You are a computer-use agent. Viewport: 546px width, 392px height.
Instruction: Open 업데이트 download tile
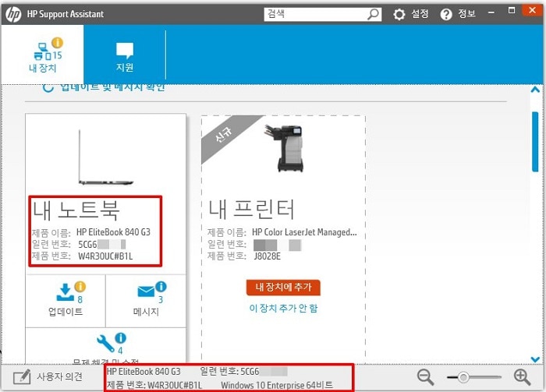[x=66, y=301]
